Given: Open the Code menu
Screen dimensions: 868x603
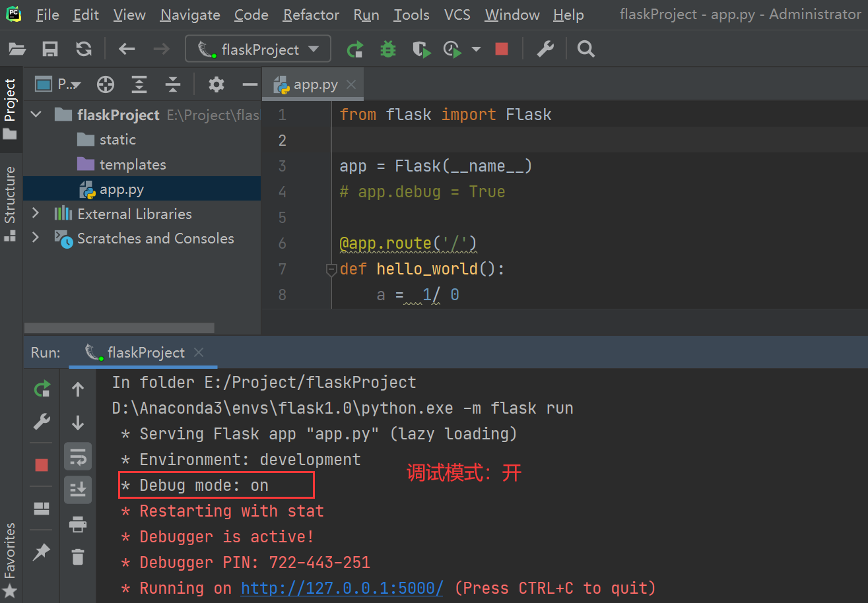Looking at the screenshot, I should click(251, 15).
